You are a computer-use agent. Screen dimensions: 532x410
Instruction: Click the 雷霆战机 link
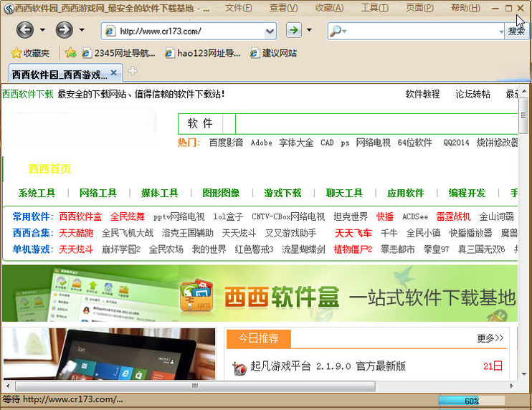[x=453, y=216]
